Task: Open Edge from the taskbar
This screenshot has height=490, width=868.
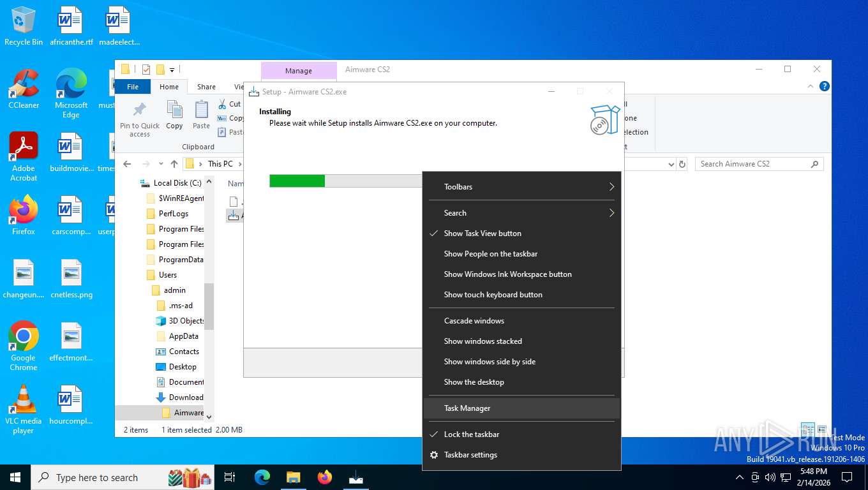Action: [262, 477]
